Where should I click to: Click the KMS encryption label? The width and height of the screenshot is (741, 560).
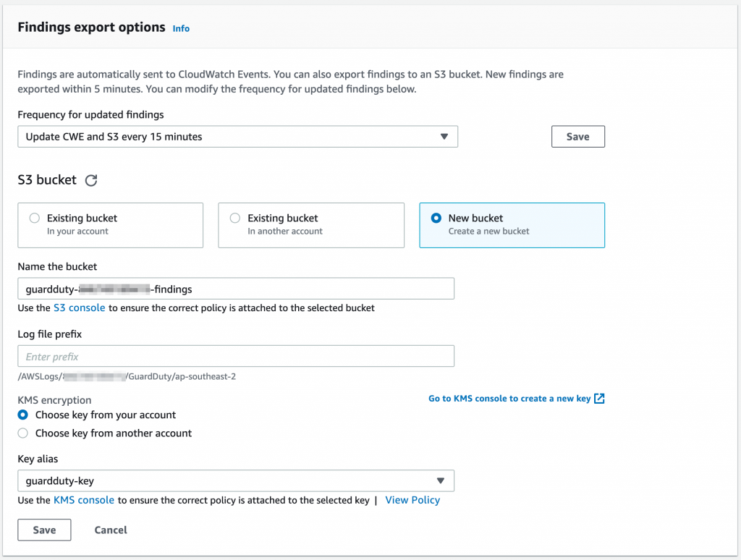click(x=54, y=400)
